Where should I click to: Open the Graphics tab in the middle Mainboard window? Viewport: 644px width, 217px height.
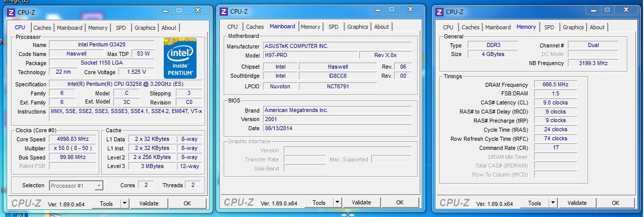pos(358,27)
